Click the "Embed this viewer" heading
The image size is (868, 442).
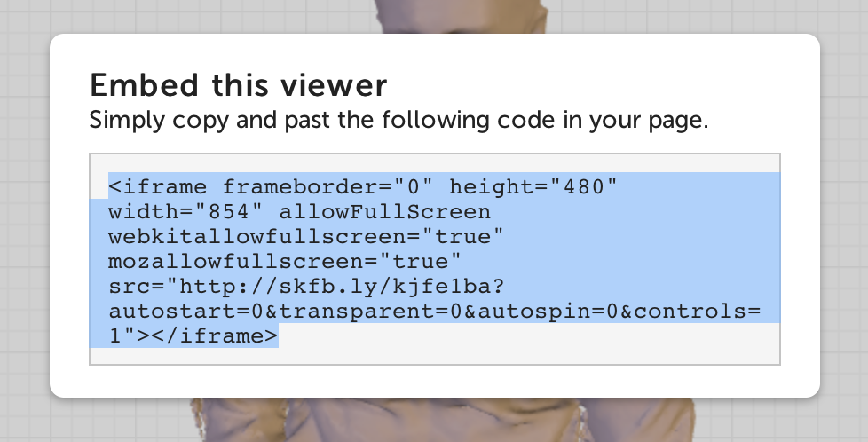pos(239,86)
